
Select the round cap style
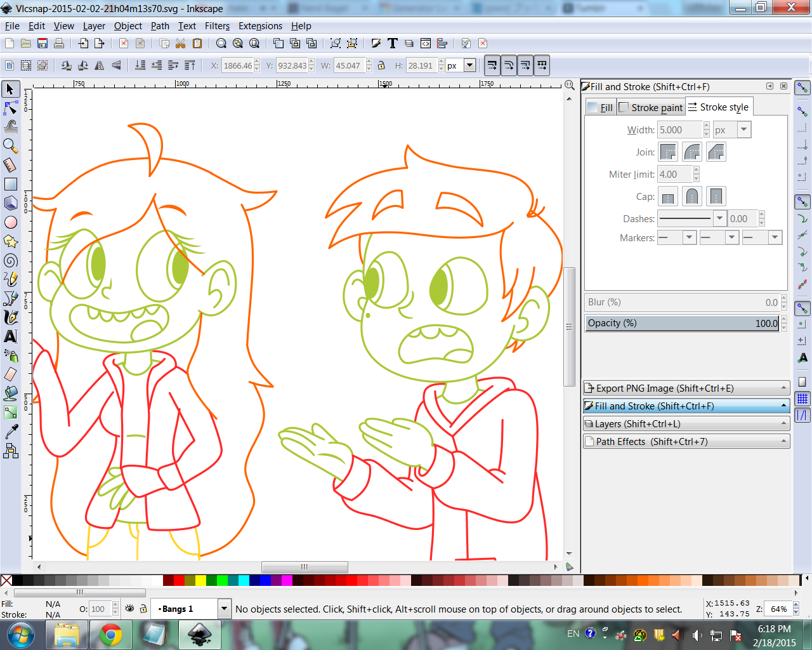click(x=692, y=196)
